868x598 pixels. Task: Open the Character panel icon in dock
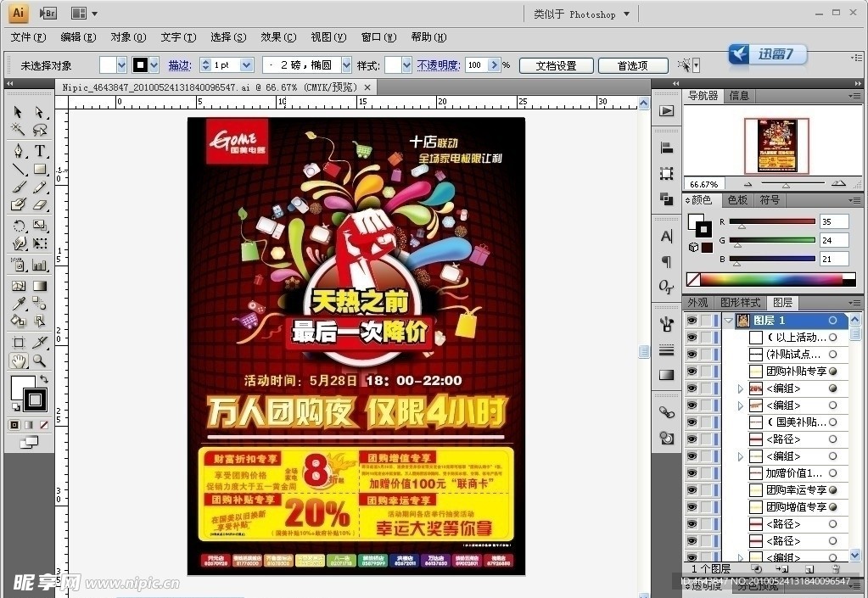667,237
